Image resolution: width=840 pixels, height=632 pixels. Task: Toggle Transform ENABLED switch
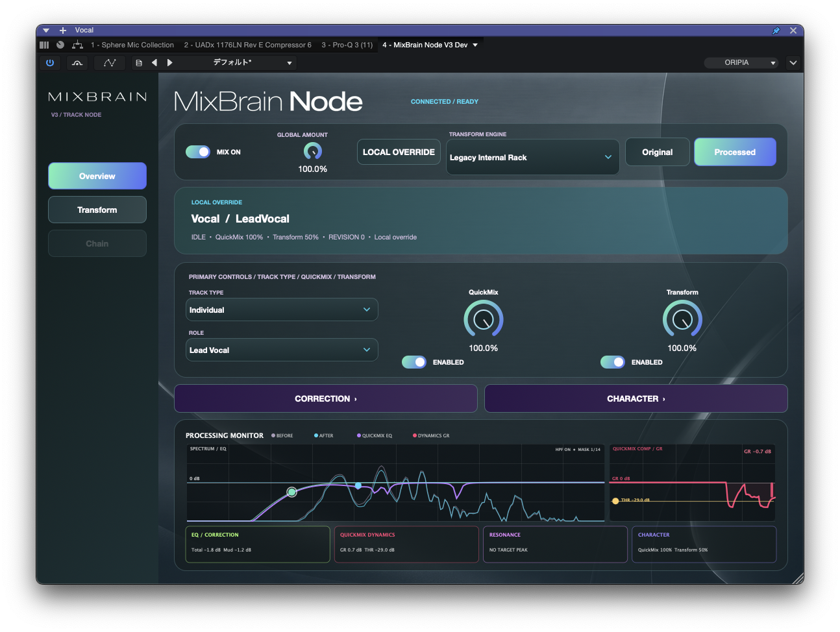613,362
